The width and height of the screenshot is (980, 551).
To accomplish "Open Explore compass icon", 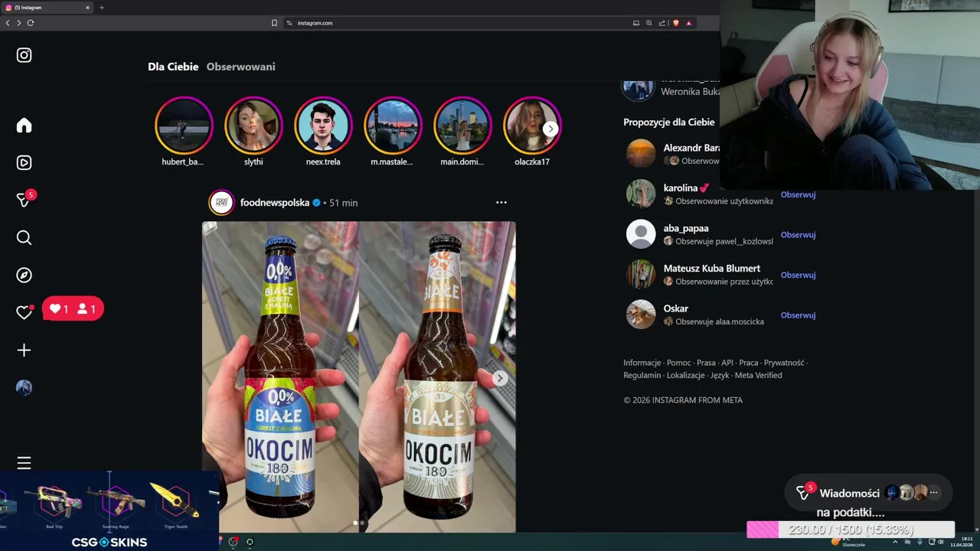I will (x=24, y=275).
